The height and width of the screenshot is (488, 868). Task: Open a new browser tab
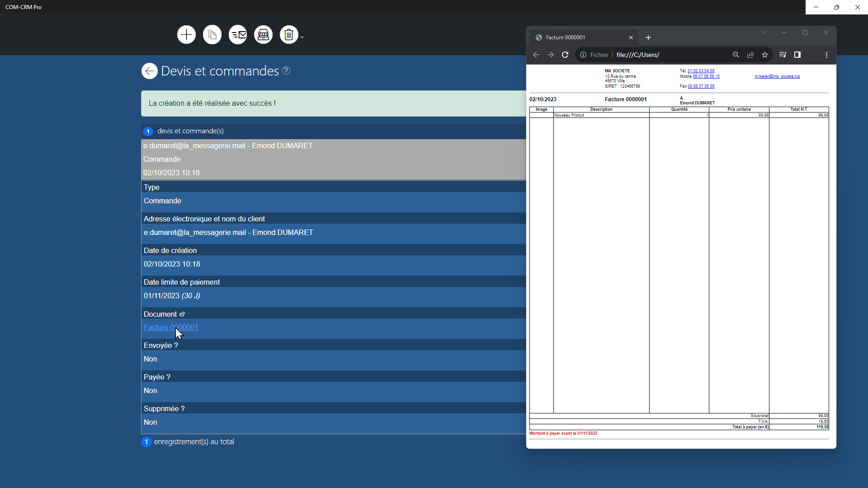click(x=648, y=38)
